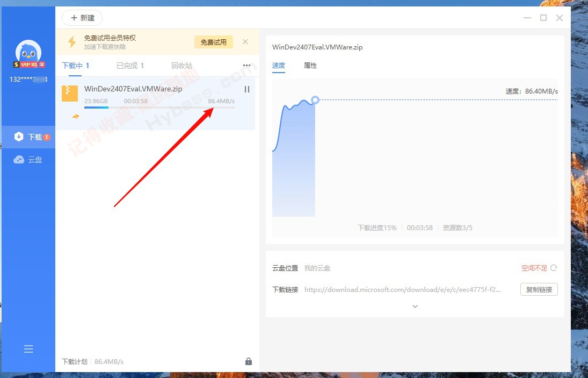Switch to the Recycle Bin (回收站) tab
The image size is (588, 378).
182,66
